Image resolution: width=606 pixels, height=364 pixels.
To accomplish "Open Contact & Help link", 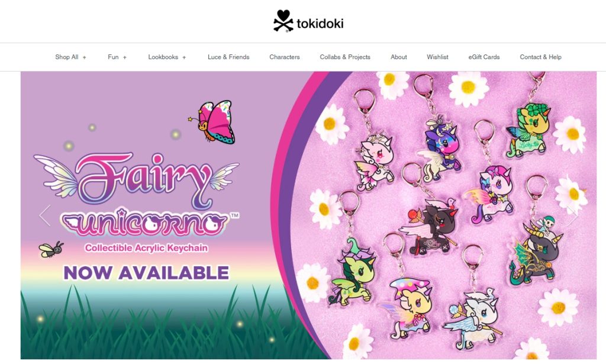I will 540,57.
